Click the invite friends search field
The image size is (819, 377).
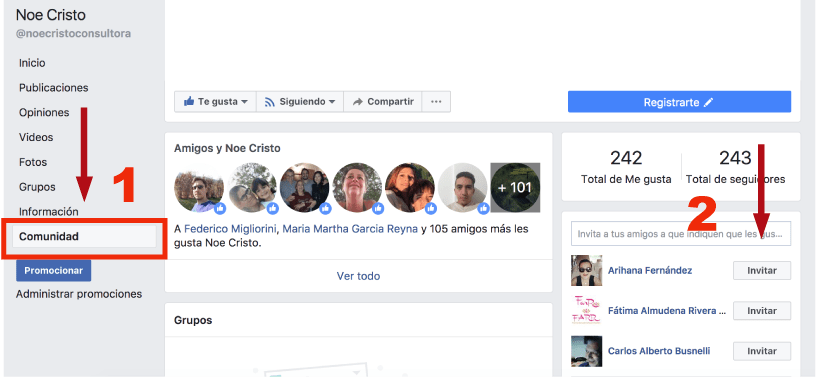[x=681, y=233]
